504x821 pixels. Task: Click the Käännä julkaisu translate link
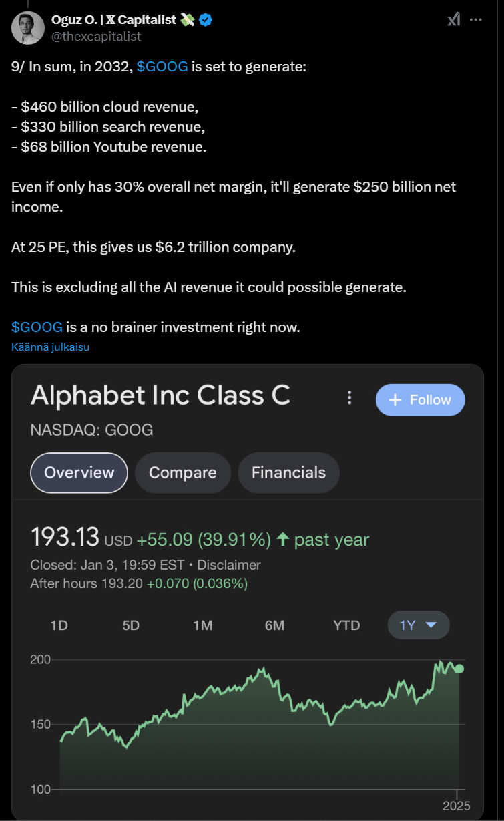(51, 347)
